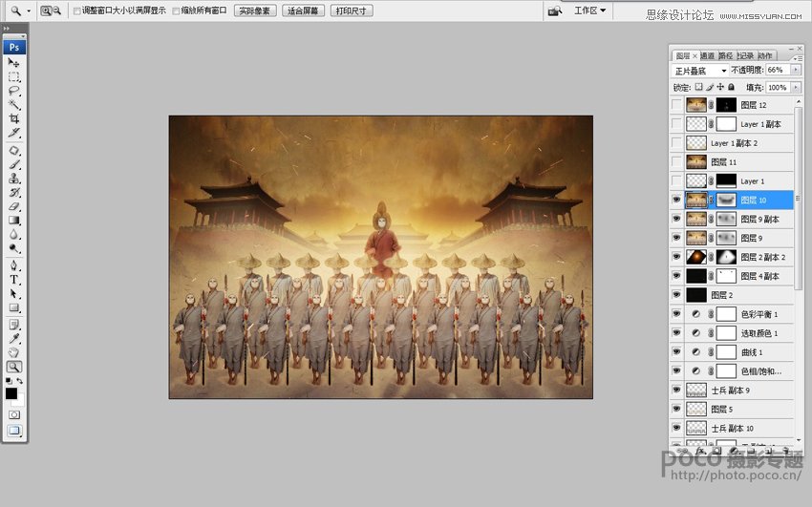This screenshot has height=507, width=812.
Task: Click the black foreground color swatch
Action: (11, 393)
